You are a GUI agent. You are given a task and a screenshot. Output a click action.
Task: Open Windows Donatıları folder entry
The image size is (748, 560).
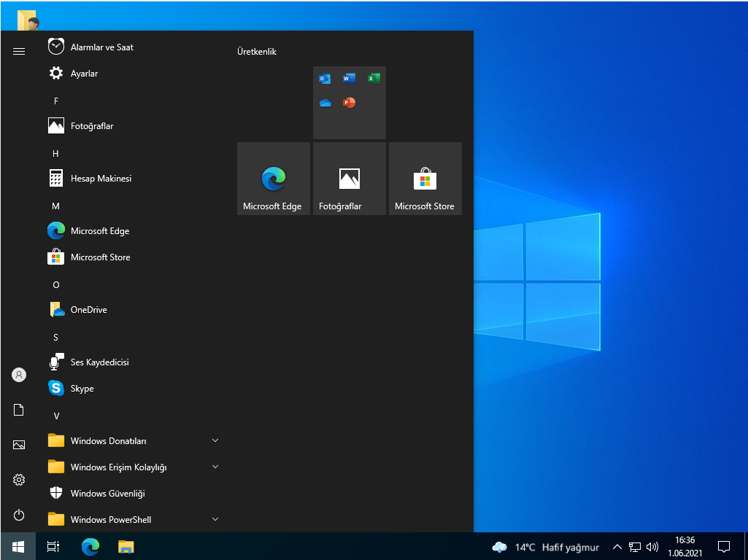[134, 440]
